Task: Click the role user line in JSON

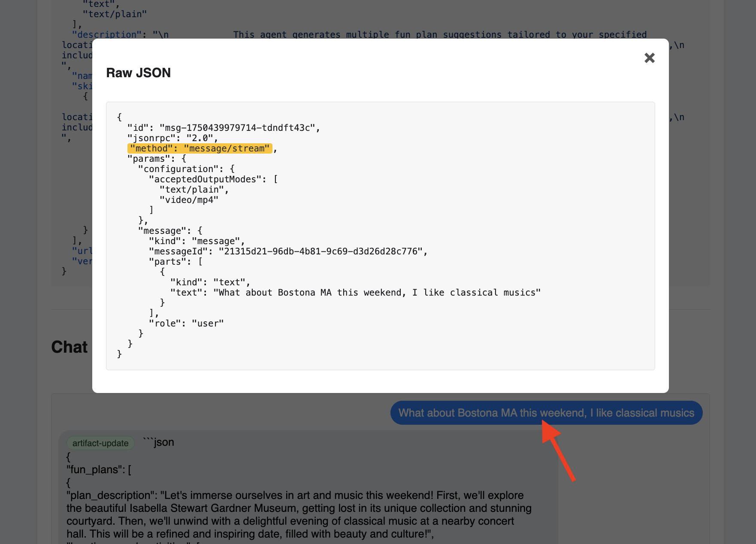Action: (x=186, y=323)
